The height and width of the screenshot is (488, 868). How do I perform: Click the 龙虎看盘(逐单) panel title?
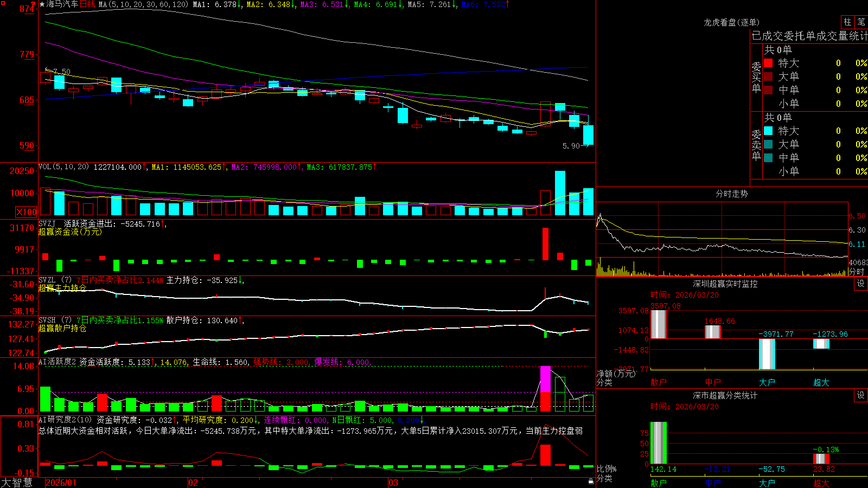pyautogui.click(x=732, y=22)
